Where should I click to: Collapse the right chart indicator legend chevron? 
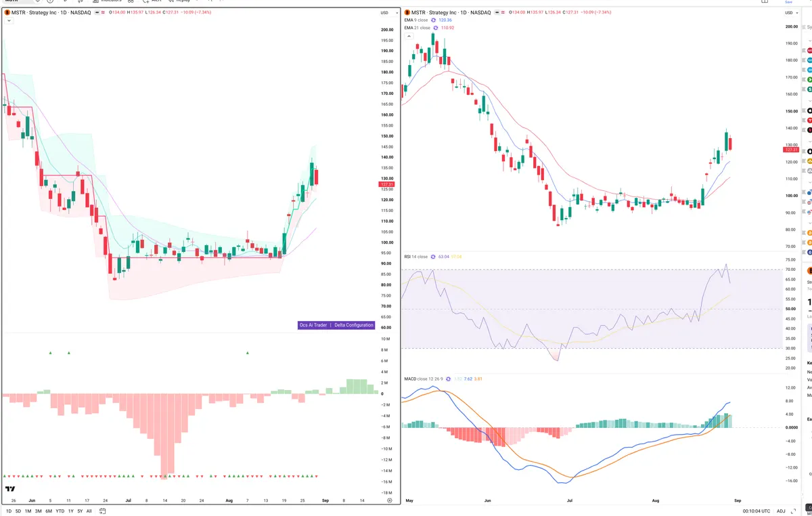tap(408, 36)
